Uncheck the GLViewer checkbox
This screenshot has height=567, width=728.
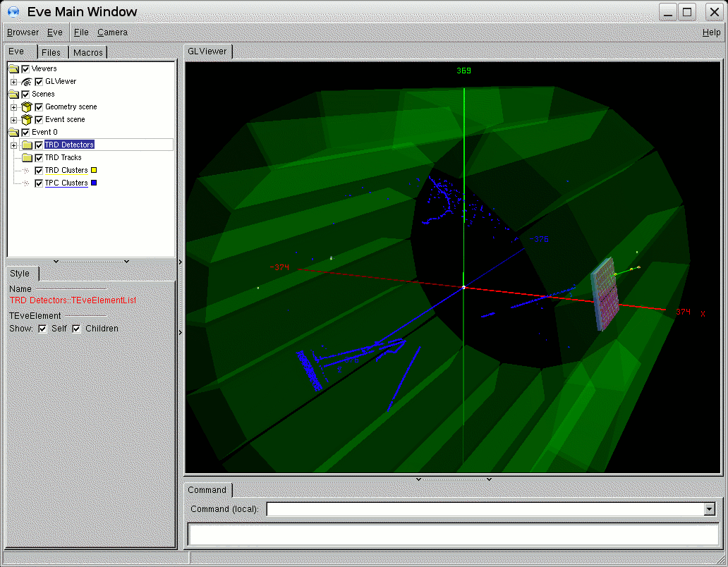pyautogui.click(x=39, y=82)
